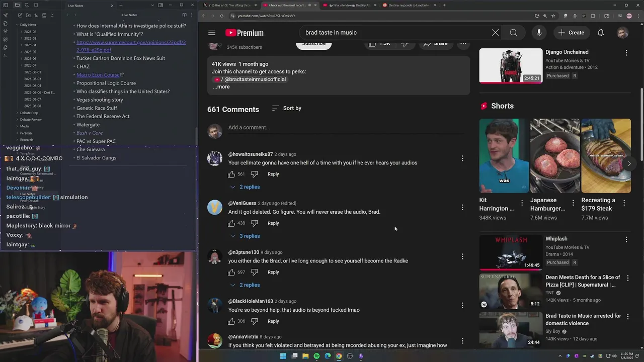The height and width of the screenshot is (362, 644).
Task: Like the comment by @BlackHoleMan163
Action: [x=231, y=321]
